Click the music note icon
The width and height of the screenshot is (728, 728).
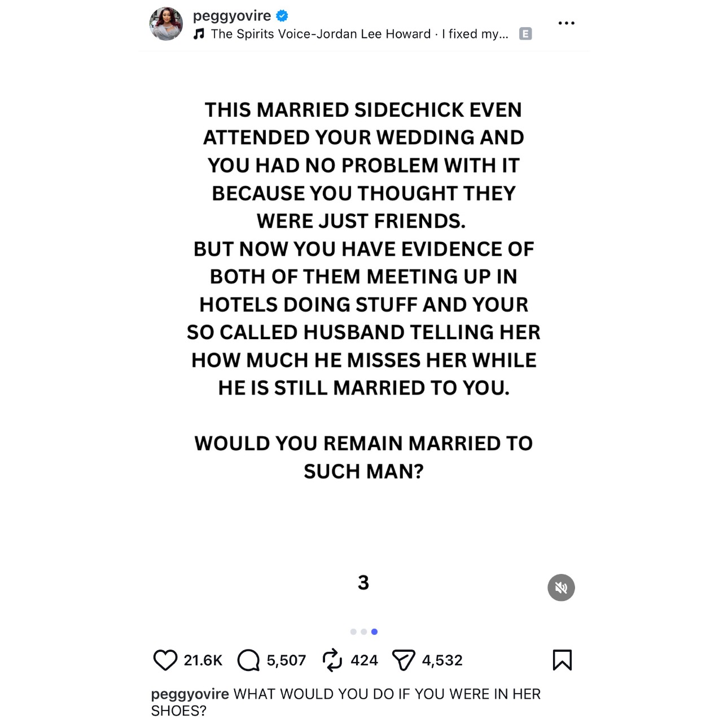[199, 34]
